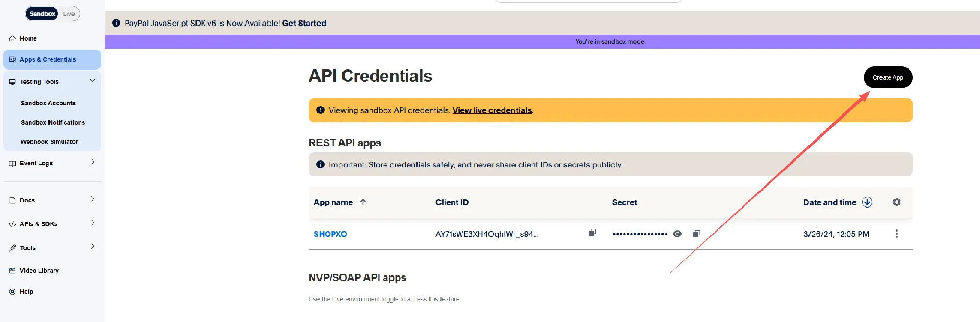This screenshot has height=322, width=980.
Task: Open Sandbox Notifications page
Action: click(53, 123)
